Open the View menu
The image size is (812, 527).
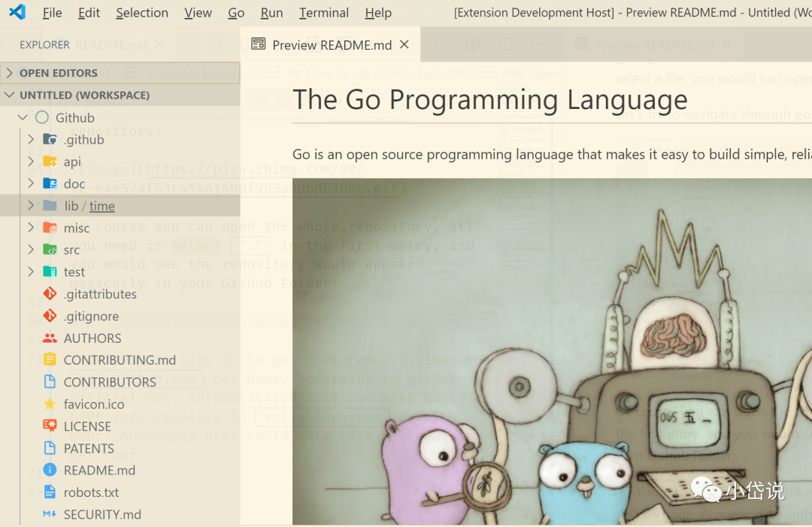pos(198,13)
